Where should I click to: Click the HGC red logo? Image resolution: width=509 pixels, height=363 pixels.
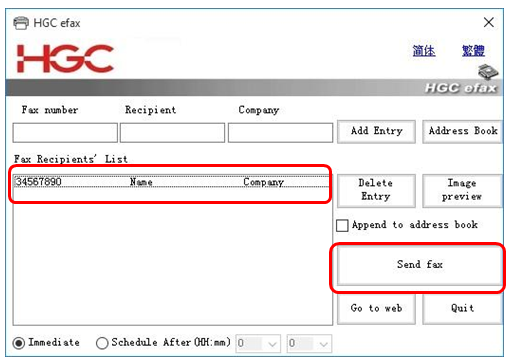65,59
